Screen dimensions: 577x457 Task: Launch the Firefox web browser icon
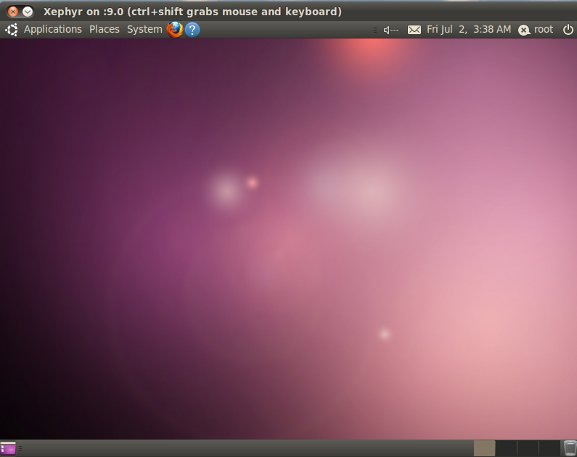[x=175, y=29]
